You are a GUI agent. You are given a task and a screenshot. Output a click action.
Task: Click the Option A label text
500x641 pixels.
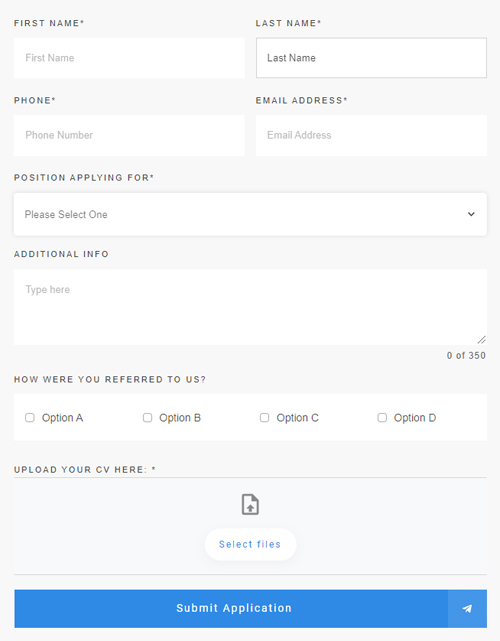(x=62, y=418)
